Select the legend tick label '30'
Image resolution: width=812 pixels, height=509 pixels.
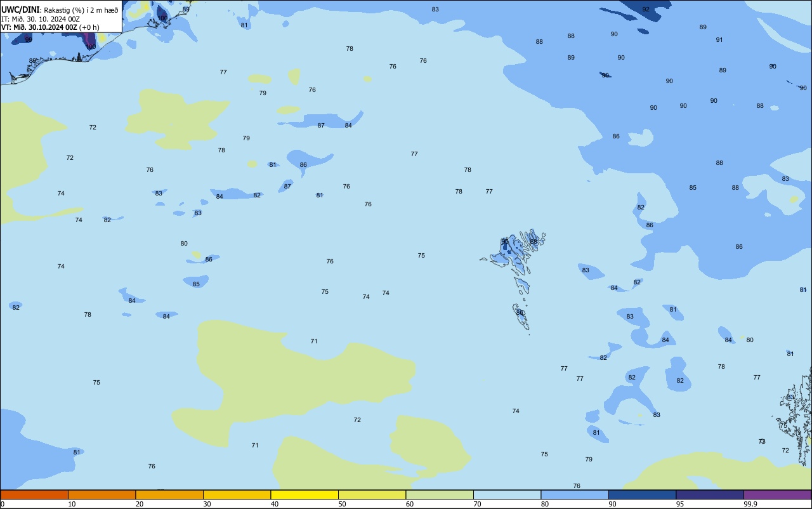pyautogui.click(x=207, y=504)
